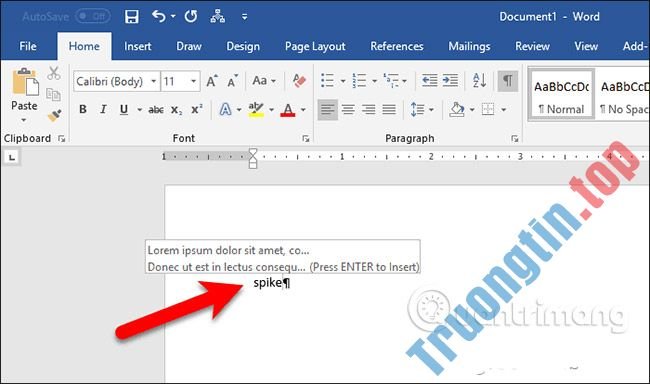Viewport: 650px width, 384px height.
Task: Toggle underline formatting
Action: [x=124, y=109]
